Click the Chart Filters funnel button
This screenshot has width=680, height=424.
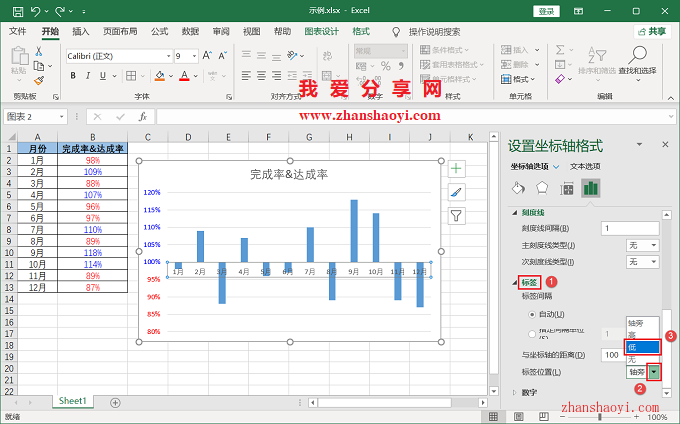(x=456, y=215)
